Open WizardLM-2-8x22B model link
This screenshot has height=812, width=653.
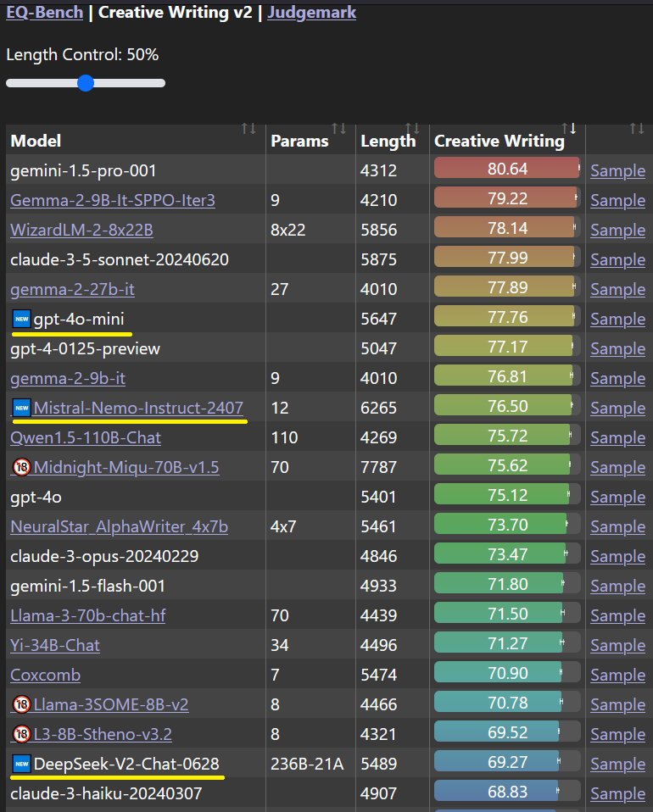pos(82,230)
